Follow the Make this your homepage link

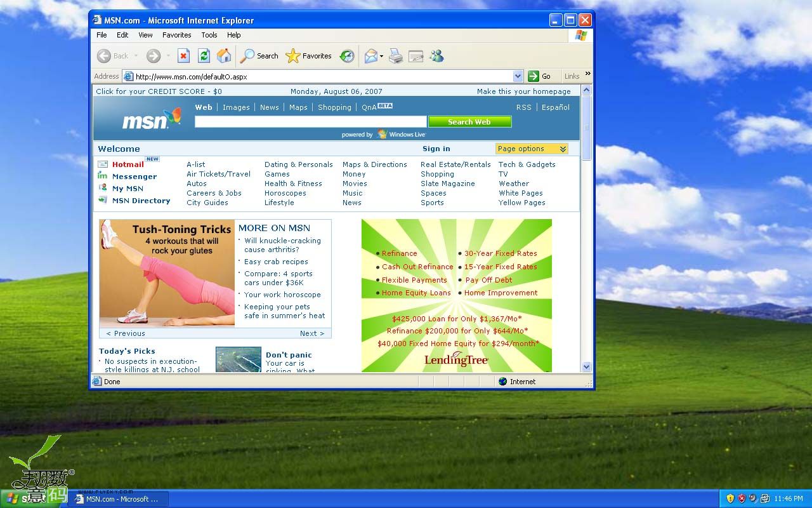point(524,91)
